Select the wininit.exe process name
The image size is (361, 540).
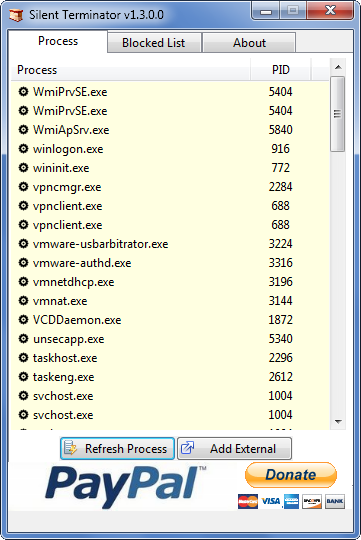(x=61, y=168)
